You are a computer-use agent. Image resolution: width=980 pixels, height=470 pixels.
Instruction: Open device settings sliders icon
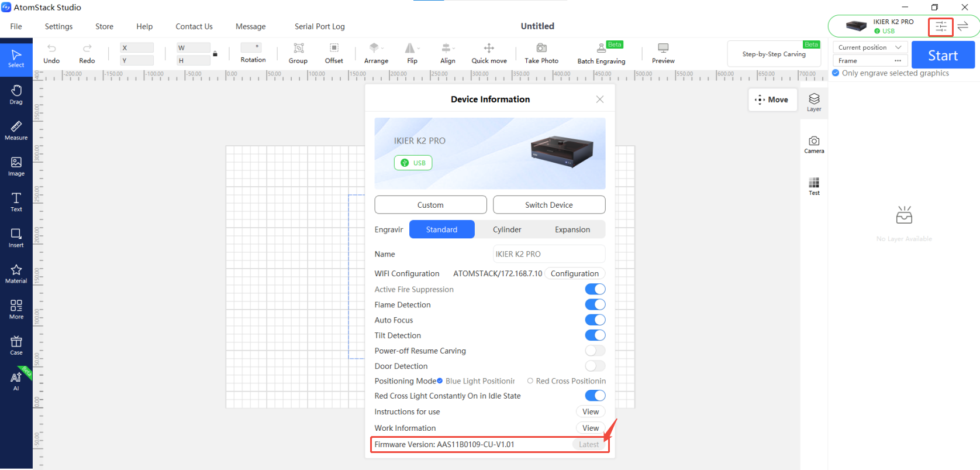[941, 26]
